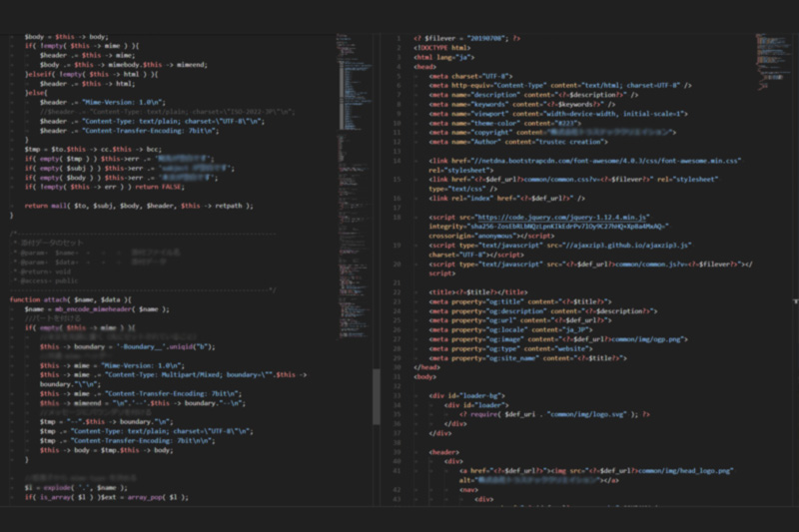Click the 'return FALSE;' line
This screenshot has height=532, width=799.
click(105, 188)
